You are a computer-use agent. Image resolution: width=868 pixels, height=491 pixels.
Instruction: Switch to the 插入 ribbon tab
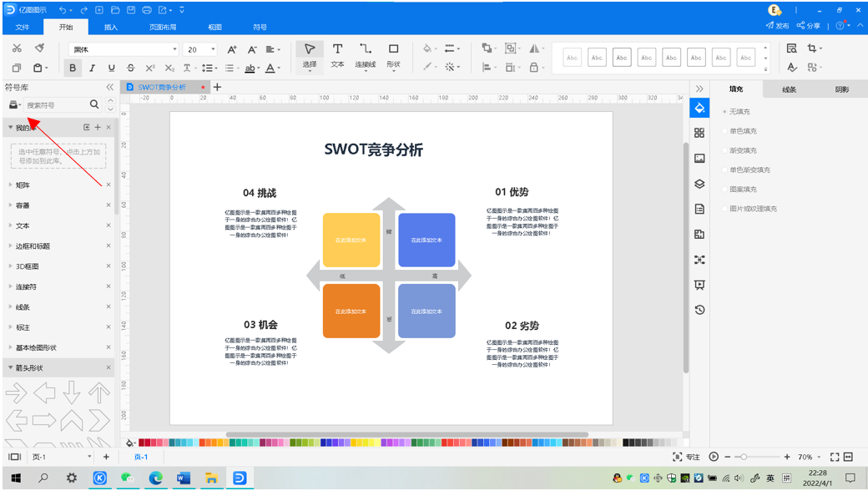tap(110, 28)
